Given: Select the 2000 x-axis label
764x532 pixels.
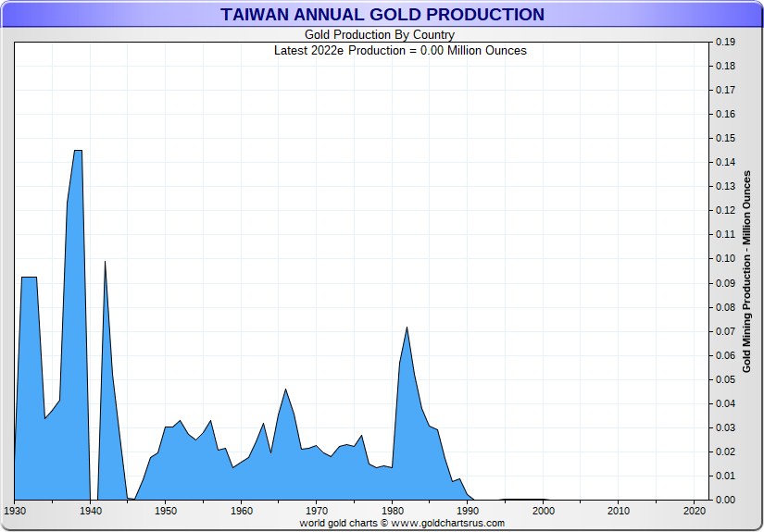Looking at the screenshot, I should coord(543,511).
